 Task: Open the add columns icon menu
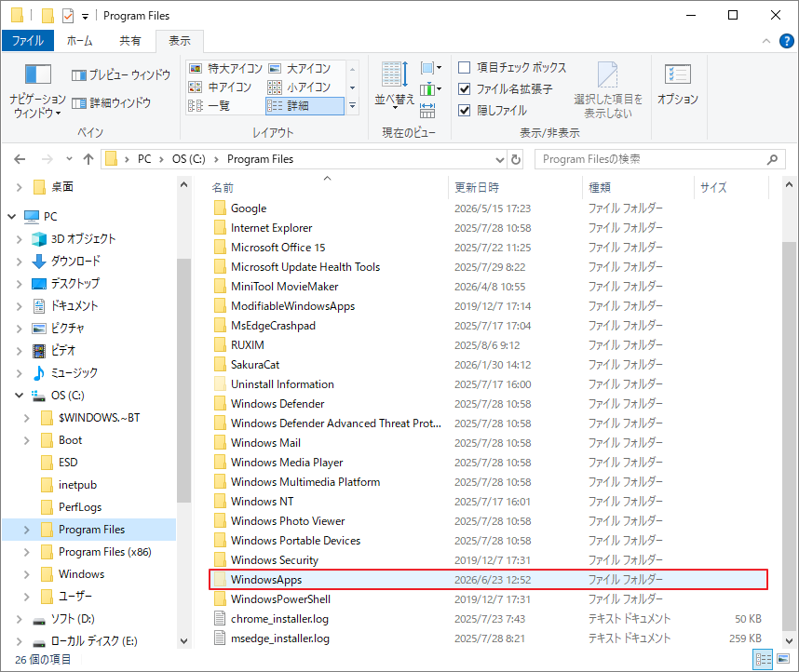point(431,89)
